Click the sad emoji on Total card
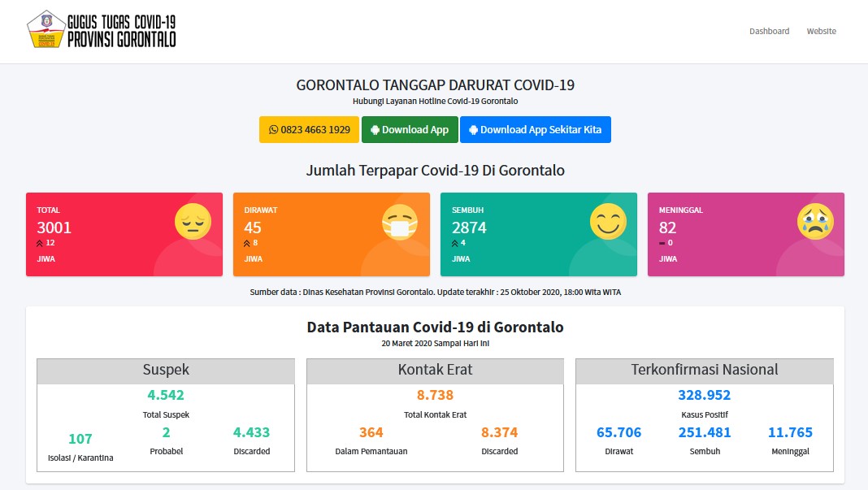 [193, 222]
